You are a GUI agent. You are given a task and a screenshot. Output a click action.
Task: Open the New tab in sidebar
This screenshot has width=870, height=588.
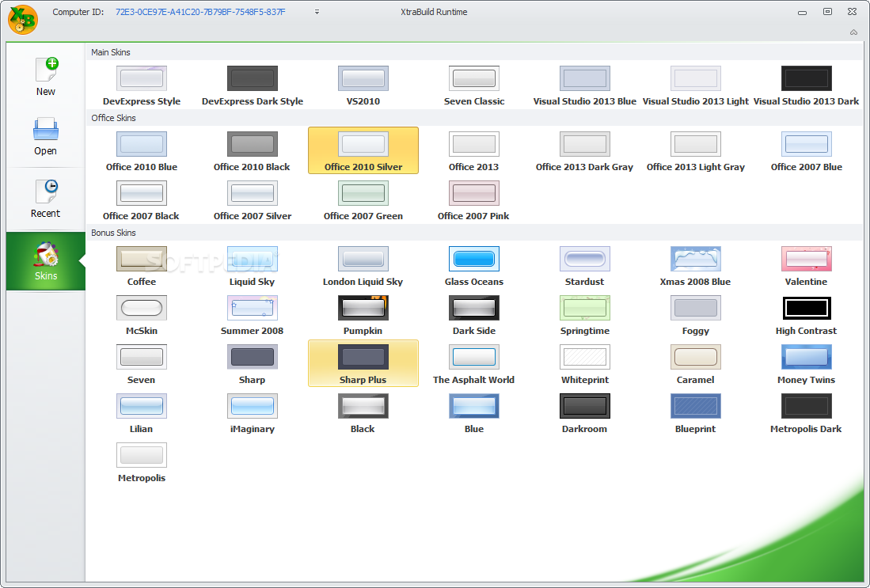(45, 77)
